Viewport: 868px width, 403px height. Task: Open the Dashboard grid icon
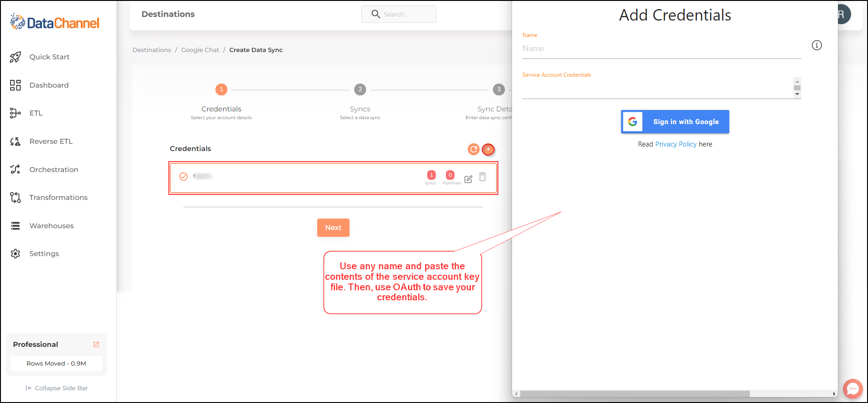click(x=16, y=85)
